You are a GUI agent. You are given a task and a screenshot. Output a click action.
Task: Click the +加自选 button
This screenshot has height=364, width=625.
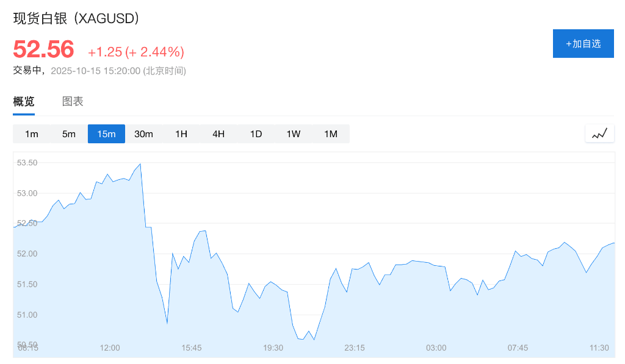point(583,43)
